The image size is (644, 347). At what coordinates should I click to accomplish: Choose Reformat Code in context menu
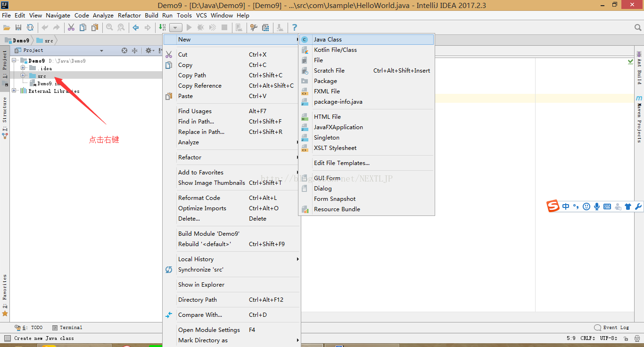(232, 198)
